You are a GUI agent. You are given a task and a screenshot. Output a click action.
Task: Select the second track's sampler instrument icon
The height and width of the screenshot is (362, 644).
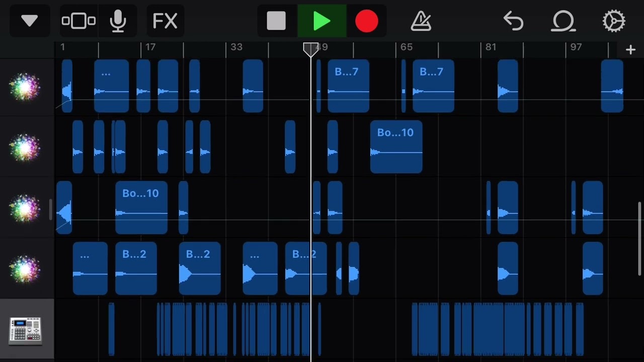(x=25, y=148)
